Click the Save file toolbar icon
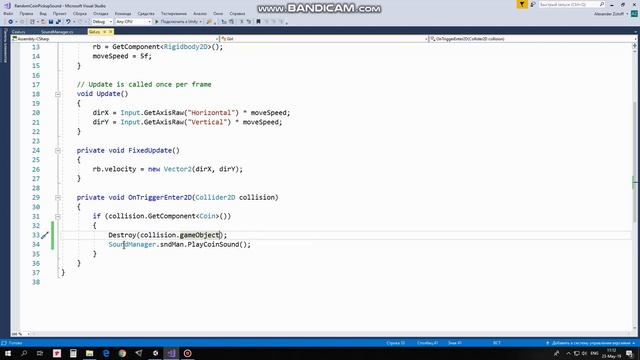The width and height of the screenshot is (640, 360). pyautogui.click(x=51, y=22)
